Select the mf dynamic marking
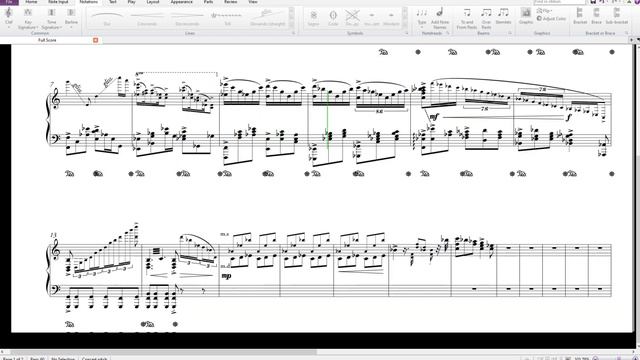The width and height of the screenshot is (640, 360). coord(433,117)
